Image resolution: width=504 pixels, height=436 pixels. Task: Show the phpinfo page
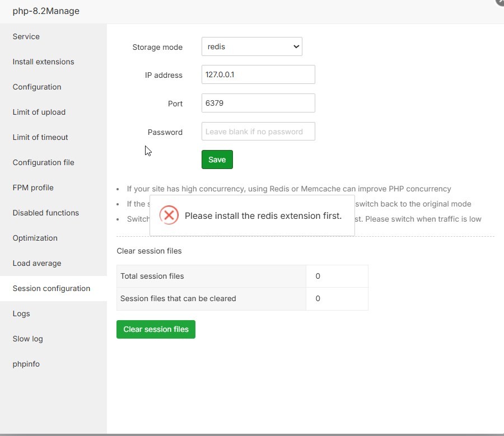coord(26,364)
